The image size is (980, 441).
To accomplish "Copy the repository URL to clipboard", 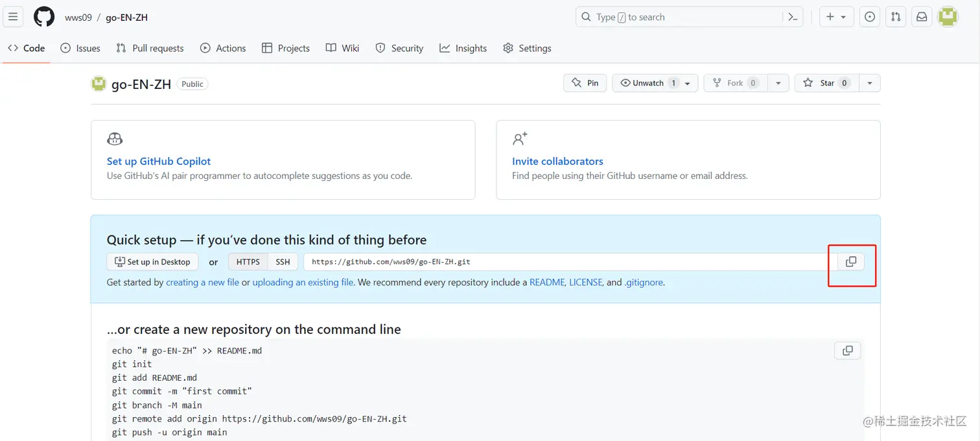I will pyautogui.click(x=851, y=262).
